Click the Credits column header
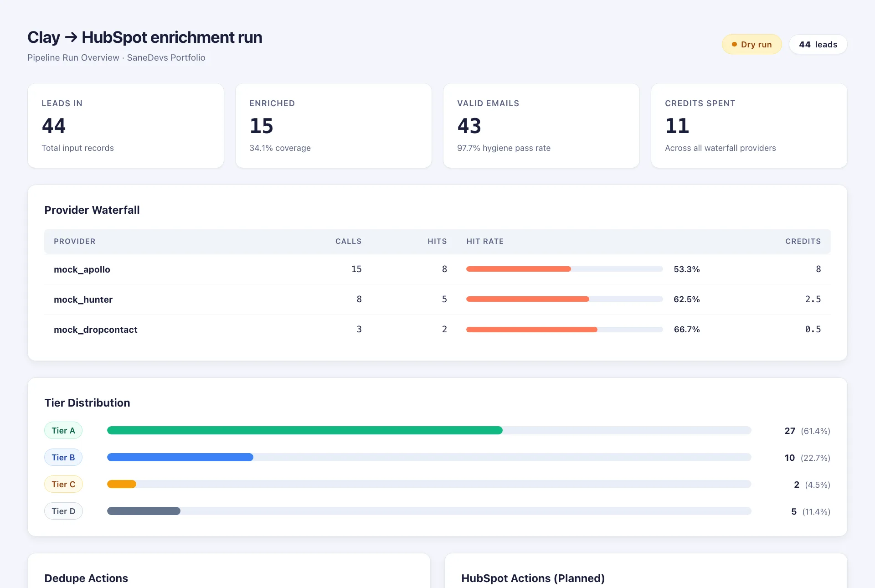Image resolution: width=875 pixels, height=588 pixels. tap(803, 241)
